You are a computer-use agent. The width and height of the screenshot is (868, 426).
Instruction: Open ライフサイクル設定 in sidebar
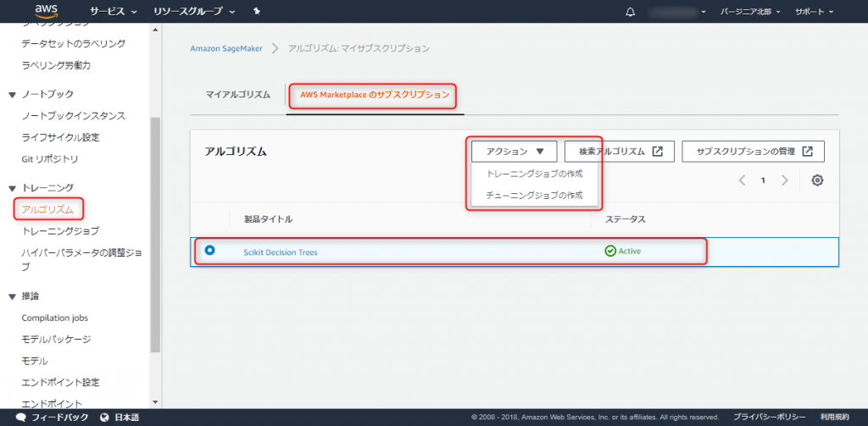(x=61, y=137)
